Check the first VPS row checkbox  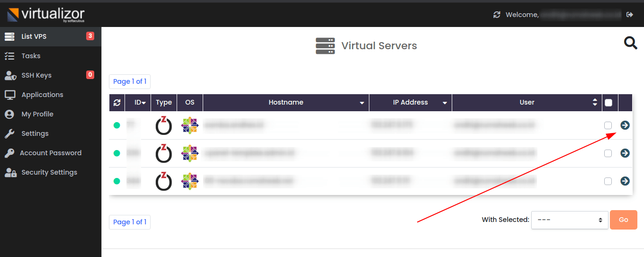click(x=608, y=125)
